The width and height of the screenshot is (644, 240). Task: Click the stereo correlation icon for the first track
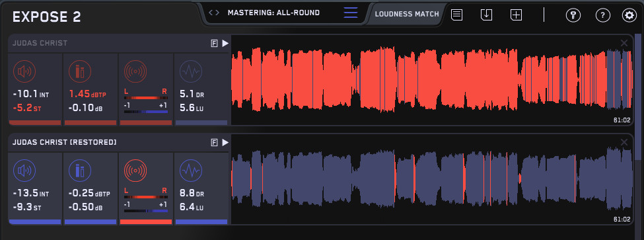click(135, 71)
